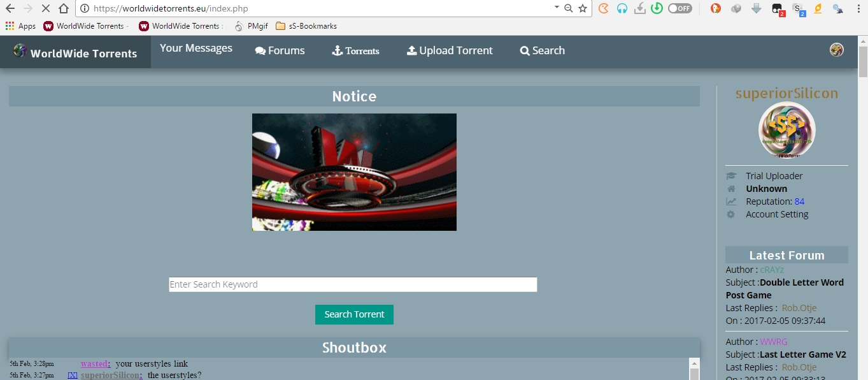Viewport: 868px width, 380px height.
Task: Stop loading the page
Action: pyautogui.click(x=46, y=9)
